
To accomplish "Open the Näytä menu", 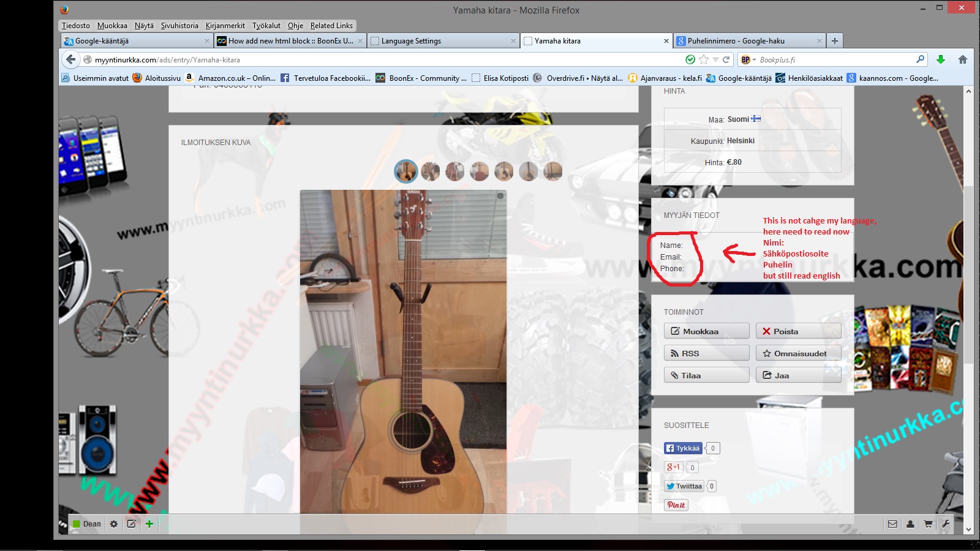I will click(x=144, y=26).
